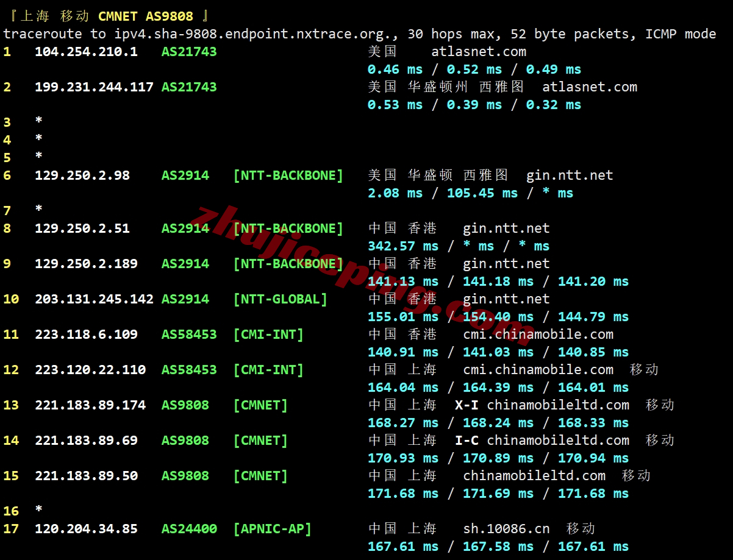Select IP address 221.183.89.69
This screenshot has height=560, width=733.
coord(86,441)
